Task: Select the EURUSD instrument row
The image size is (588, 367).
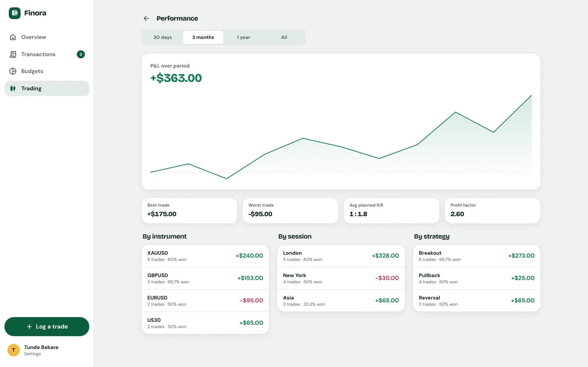Action: point(205,301)
